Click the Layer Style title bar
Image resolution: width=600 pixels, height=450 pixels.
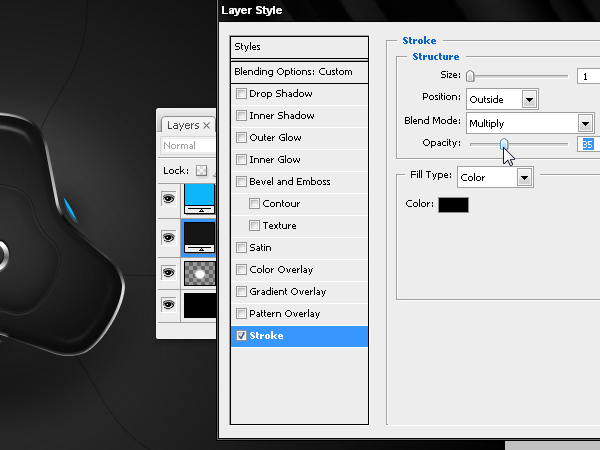coord(408,10)
